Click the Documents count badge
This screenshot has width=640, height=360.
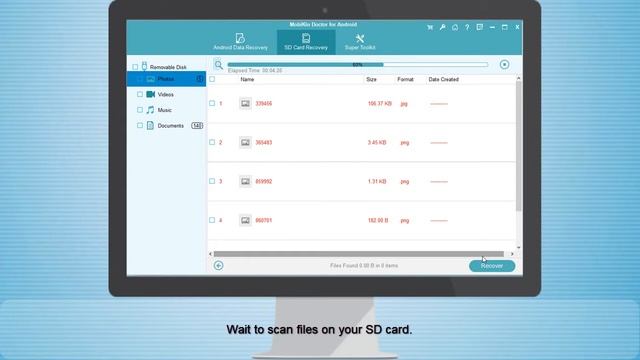tap(197, 126)
